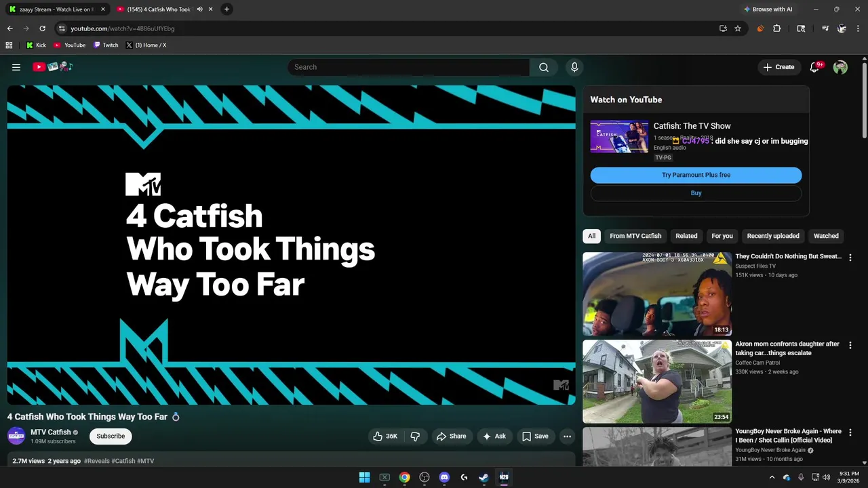Open the tab search icon in Chrome toolbar
This screenshot has height=488, width=868.
(x=801, y=28)
